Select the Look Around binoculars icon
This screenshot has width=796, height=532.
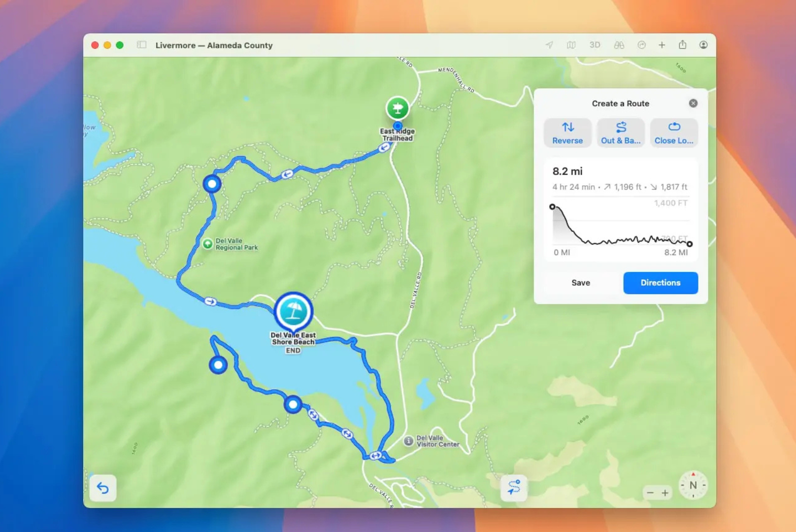619,45
